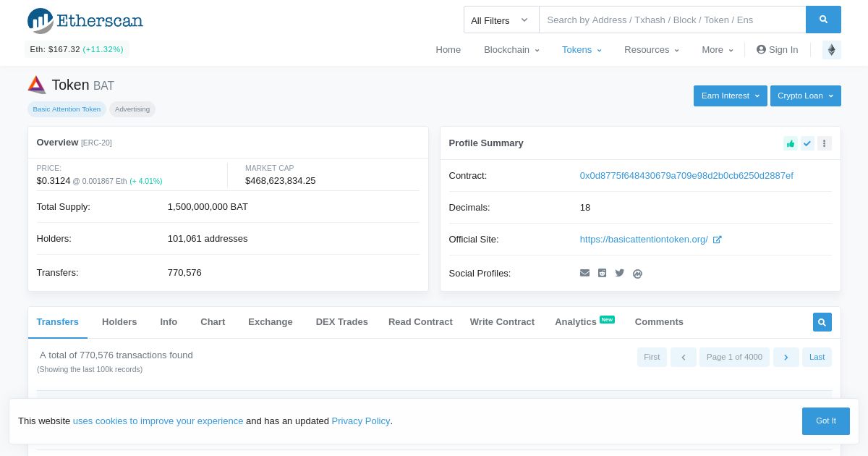
Task: Click the Decimals value 18
Action: 585,208
